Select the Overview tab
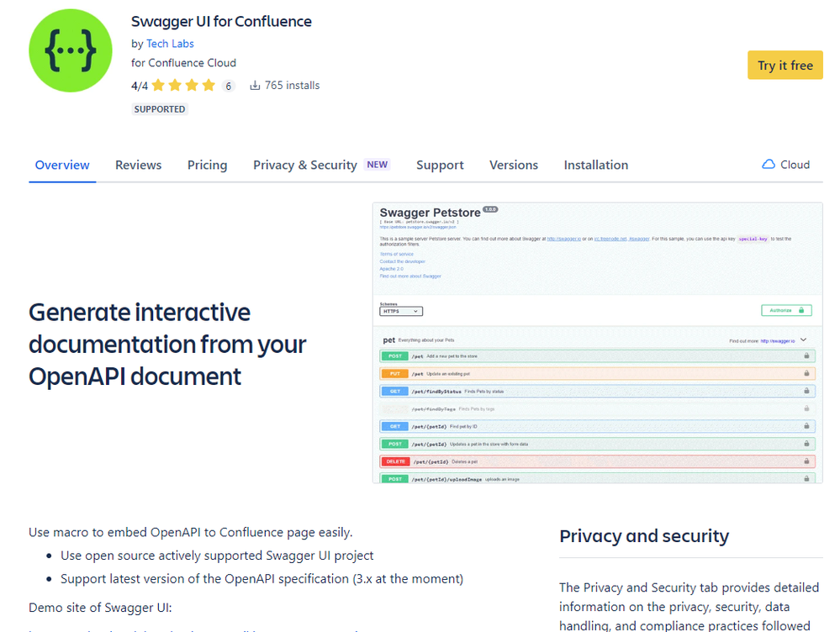 62,165
